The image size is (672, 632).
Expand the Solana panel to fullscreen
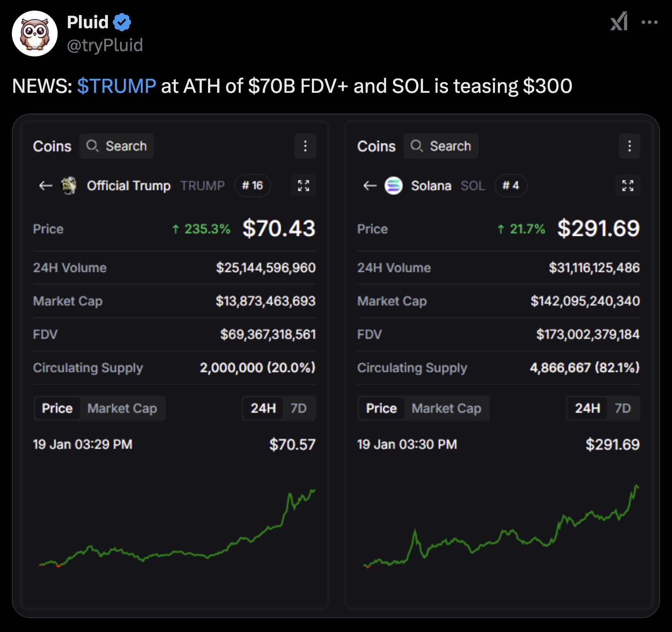pos(628,186)
